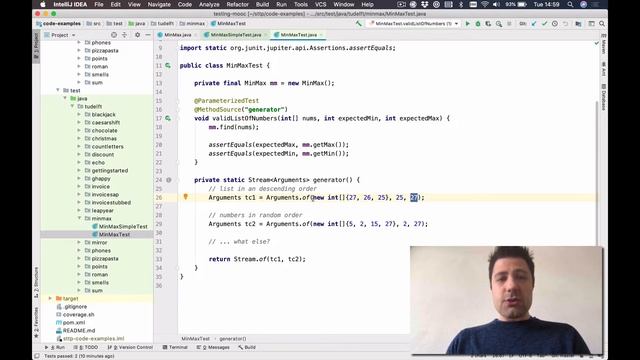Screen dimensions: 640x360
Task: Click the gutter icon at line 24
Action: tap(169, 180)
